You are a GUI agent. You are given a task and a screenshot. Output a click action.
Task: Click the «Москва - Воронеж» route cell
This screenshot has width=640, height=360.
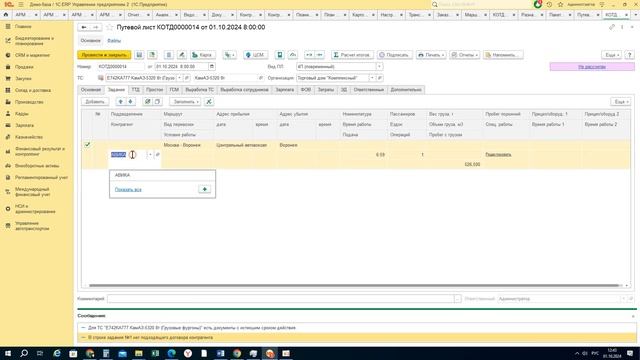tap(182, 145)
